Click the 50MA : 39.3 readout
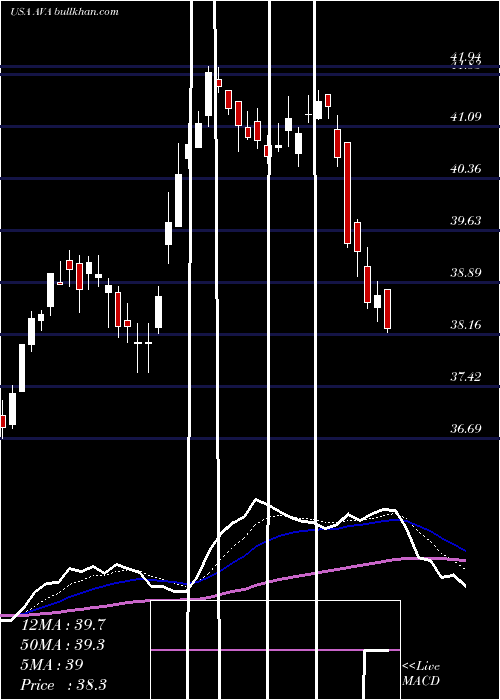The image size is (500, 700). tap(63, 645)
